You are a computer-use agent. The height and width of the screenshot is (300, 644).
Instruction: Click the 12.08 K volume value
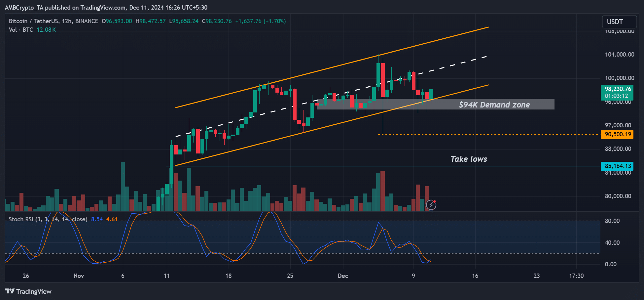coord(46,30)
